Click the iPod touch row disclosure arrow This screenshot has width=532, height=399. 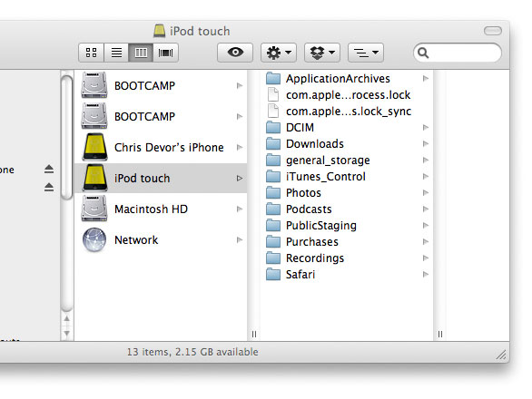point(240,178)
